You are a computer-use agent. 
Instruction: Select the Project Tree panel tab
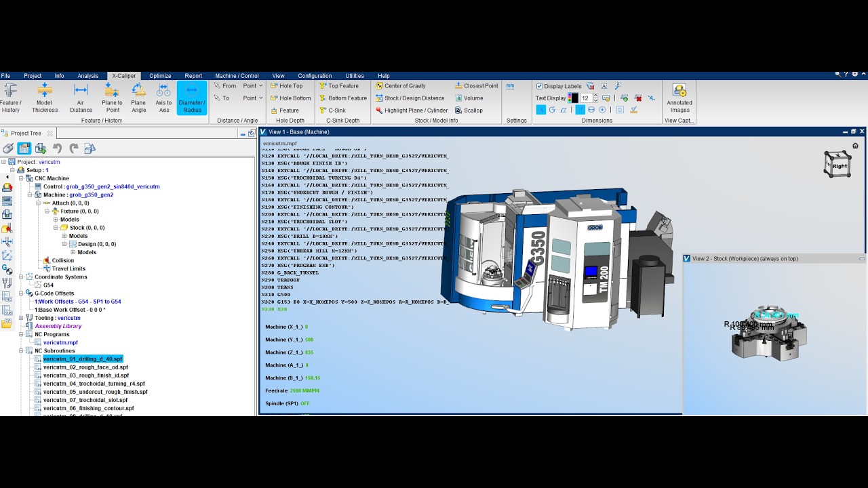[26, 134]
